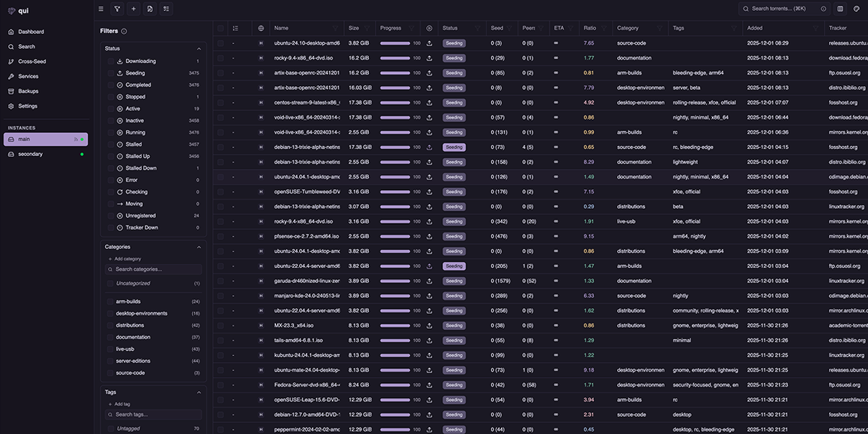
Task: Click the Name column filter funnel
Action: pos(337,28)
